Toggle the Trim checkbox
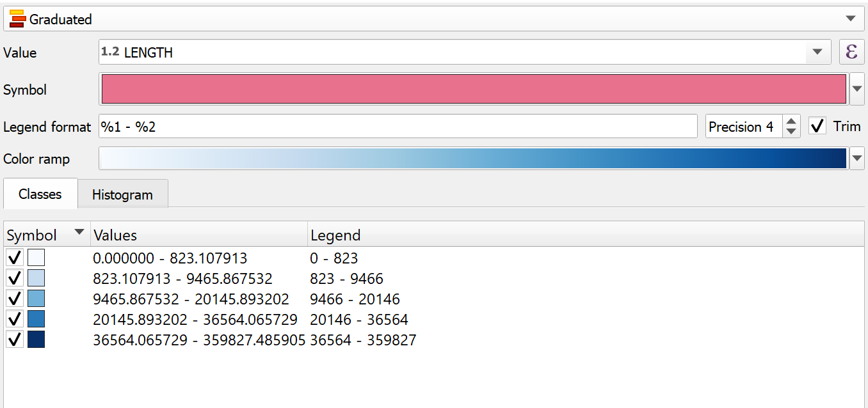 click(x=817, y=126)
